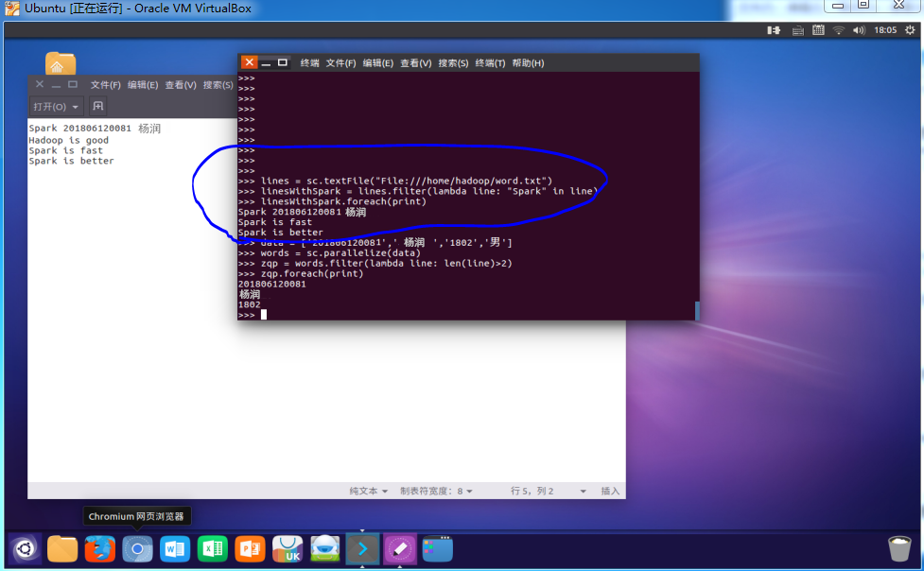The height and width of the screenshot is (571, 924).
Task: Click the 'Spark is better' line in editor
Action: click(71, 161)
